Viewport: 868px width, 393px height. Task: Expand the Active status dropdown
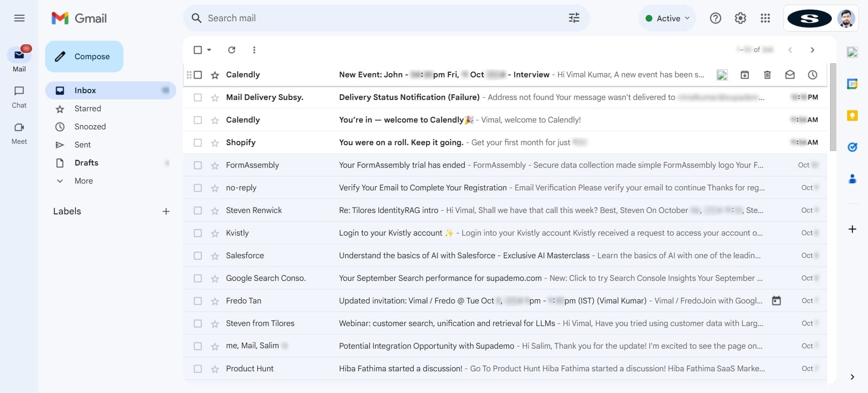point(668,18)
